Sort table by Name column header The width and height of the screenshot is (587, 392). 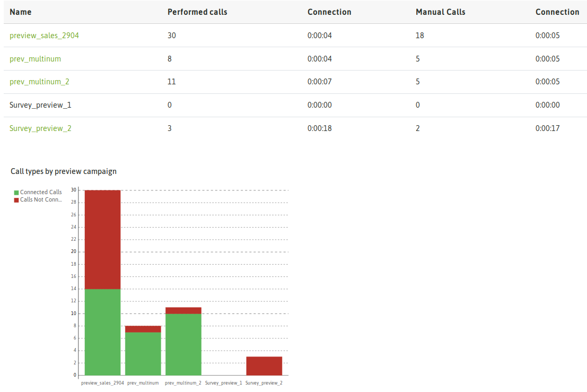[x=21, y=12]
